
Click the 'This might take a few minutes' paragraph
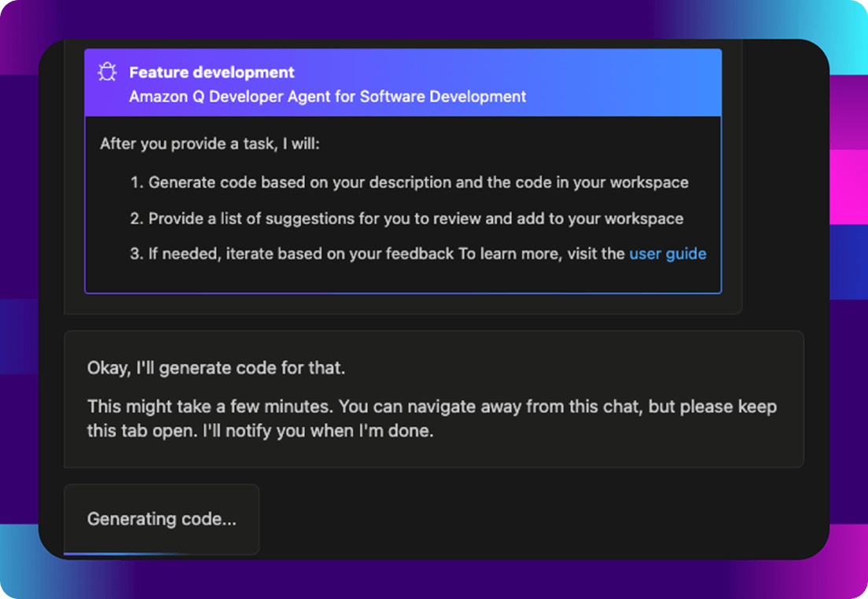point(432,418)
